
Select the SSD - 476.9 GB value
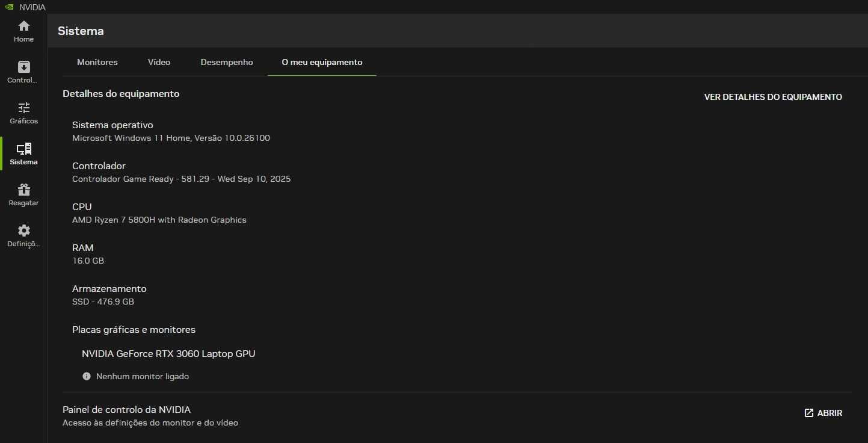[103, 302]
